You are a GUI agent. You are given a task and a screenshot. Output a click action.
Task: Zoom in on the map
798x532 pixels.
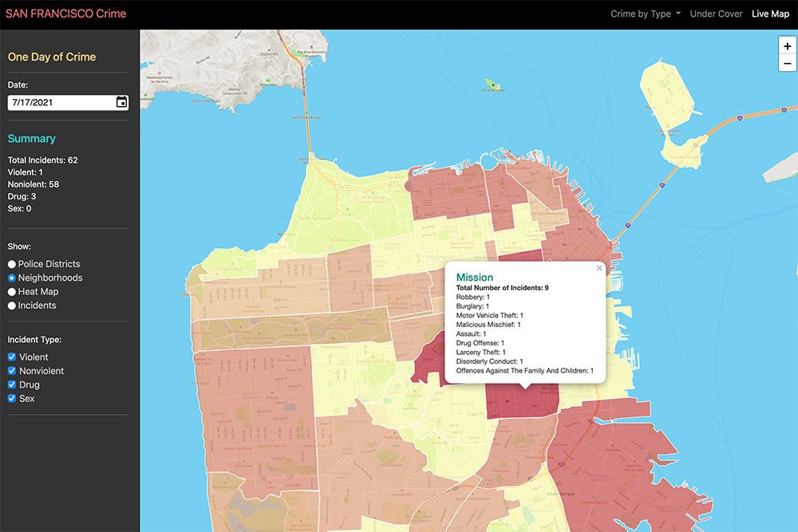tap(787, 46)
